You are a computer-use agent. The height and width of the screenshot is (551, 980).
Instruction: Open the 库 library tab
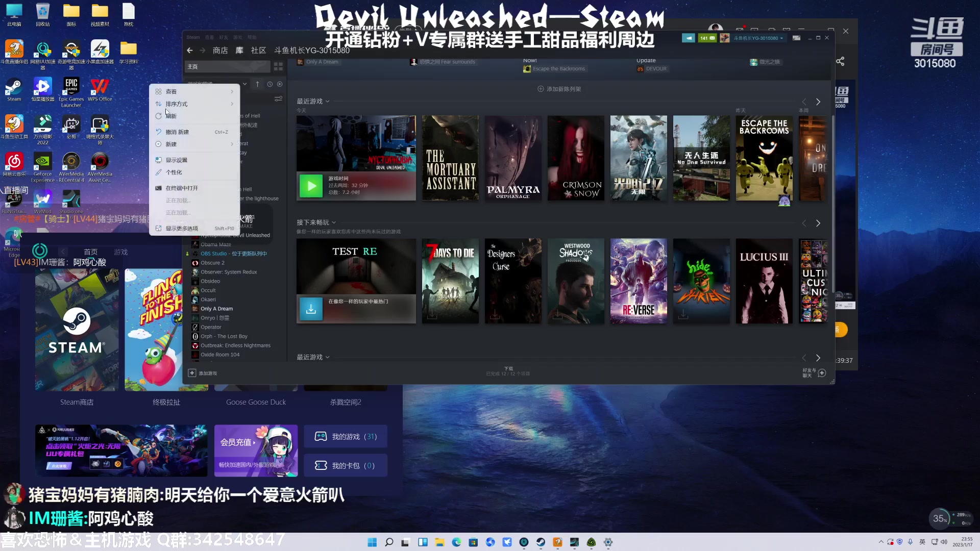239,51
